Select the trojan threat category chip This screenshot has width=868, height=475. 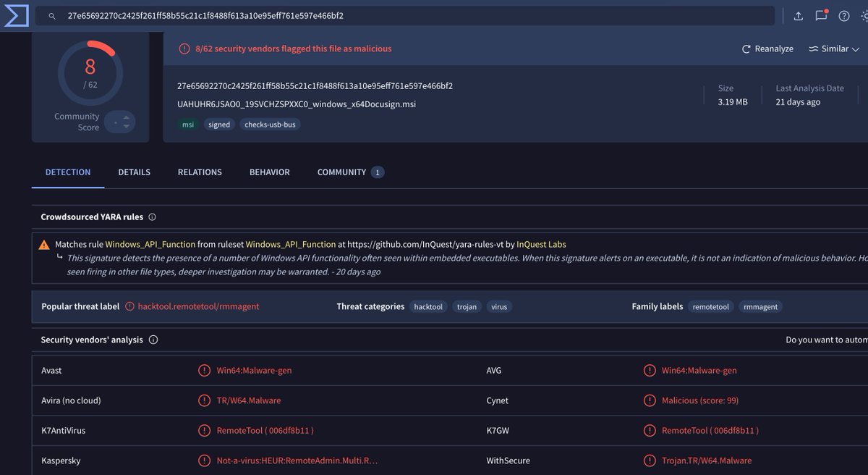pyautogui.click(x=467, y=307)
